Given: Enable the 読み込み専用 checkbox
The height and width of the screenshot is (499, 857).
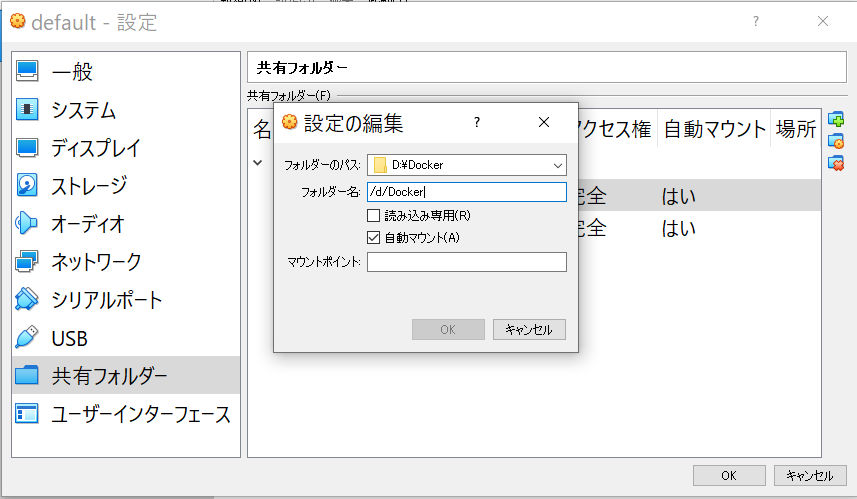Looking at the screenshot, I should (x=374, y=215).
